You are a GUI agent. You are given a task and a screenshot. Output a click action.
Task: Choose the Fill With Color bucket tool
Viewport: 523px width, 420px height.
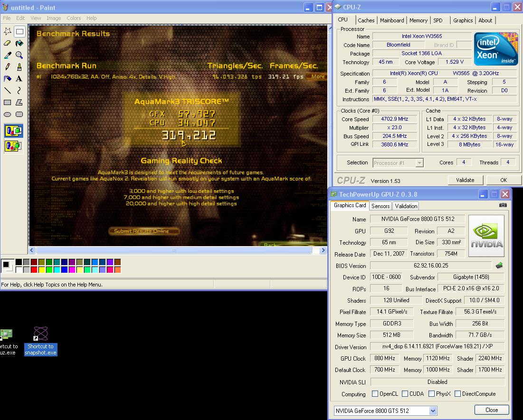[19, 43]
